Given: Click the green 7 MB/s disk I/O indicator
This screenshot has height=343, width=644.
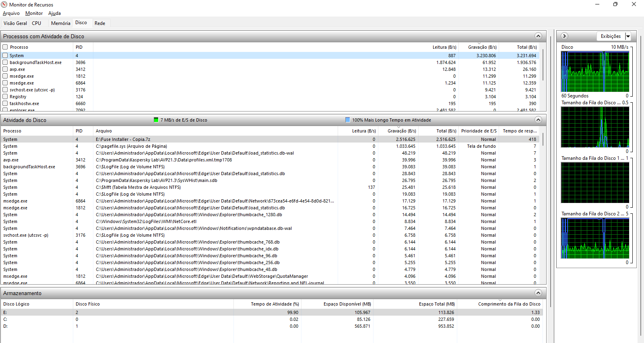Looking at the screenshot, I should click(x=156, y=120).
